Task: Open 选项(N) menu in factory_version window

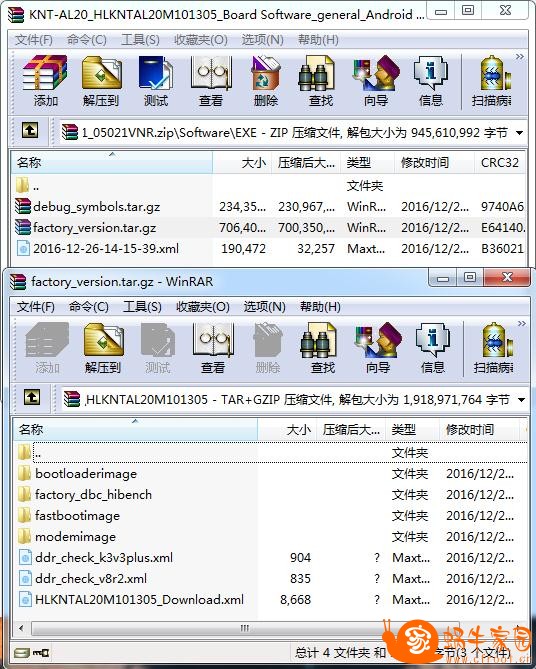Action: coord(265,307)
